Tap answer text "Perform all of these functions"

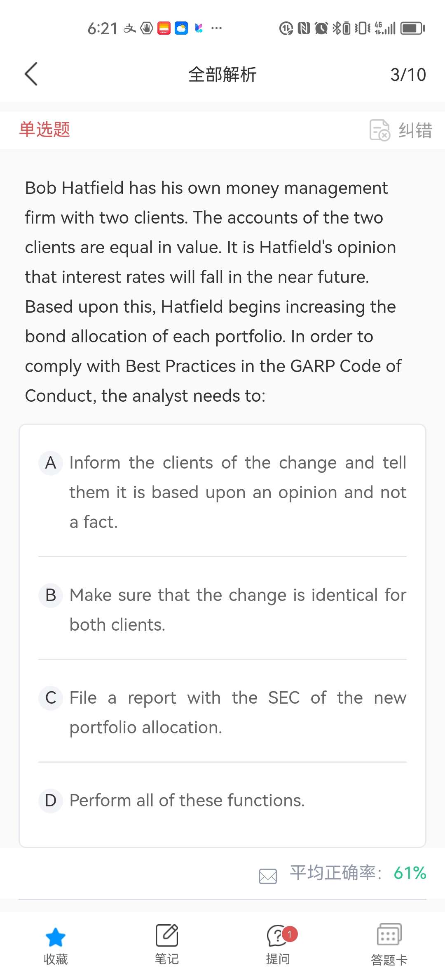(x=187, y=801)
